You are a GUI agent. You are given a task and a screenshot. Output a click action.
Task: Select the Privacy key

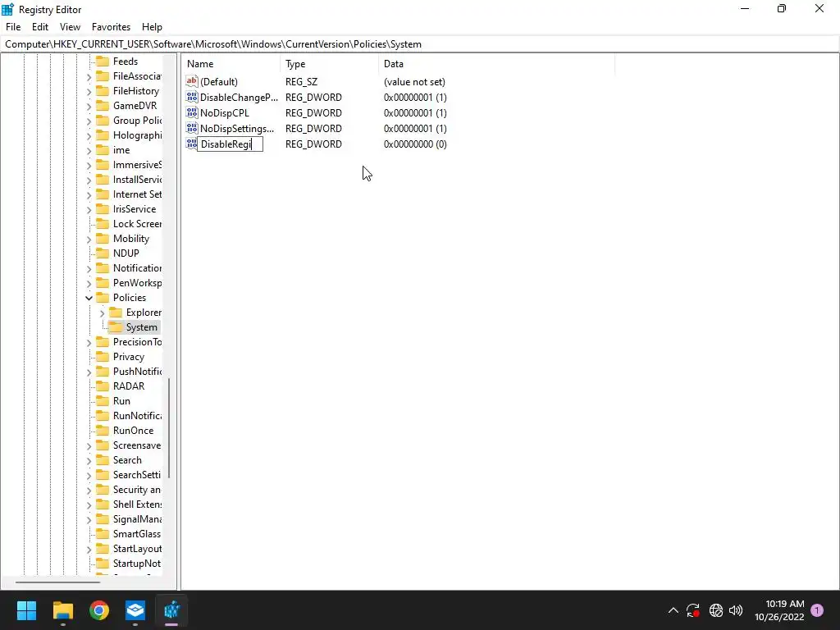pos(129,357)
